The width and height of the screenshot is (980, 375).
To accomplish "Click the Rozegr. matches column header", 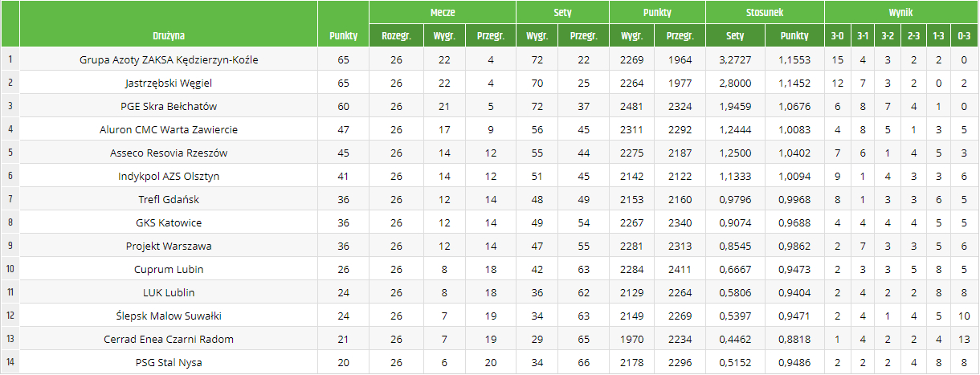I will pos(396,36).
